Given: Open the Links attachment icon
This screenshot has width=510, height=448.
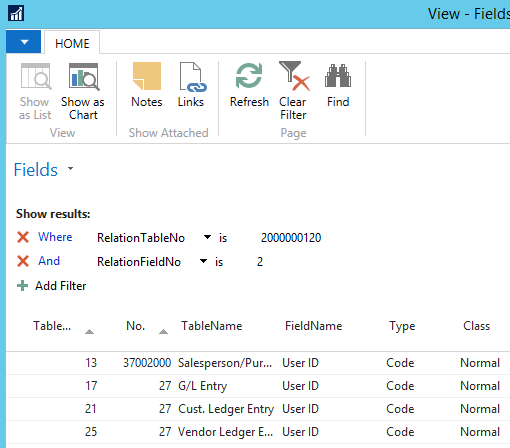Looking at the screenshot, I should coord(192,77).
